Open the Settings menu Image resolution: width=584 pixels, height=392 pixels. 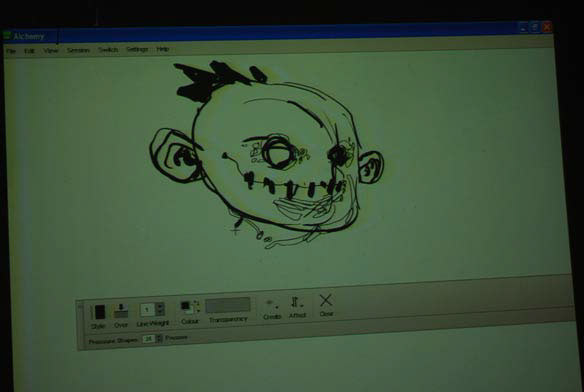(x=137, y=49)
